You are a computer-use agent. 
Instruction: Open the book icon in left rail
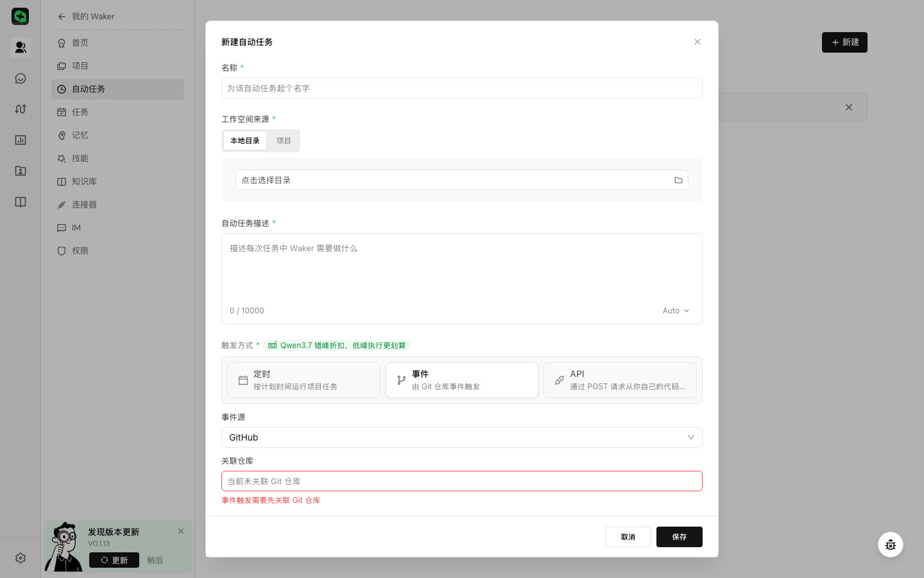click(21, 202)
